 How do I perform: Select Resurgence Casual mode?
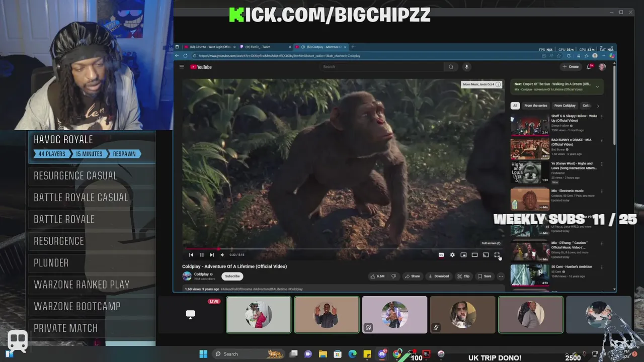[x=92, y=175]
